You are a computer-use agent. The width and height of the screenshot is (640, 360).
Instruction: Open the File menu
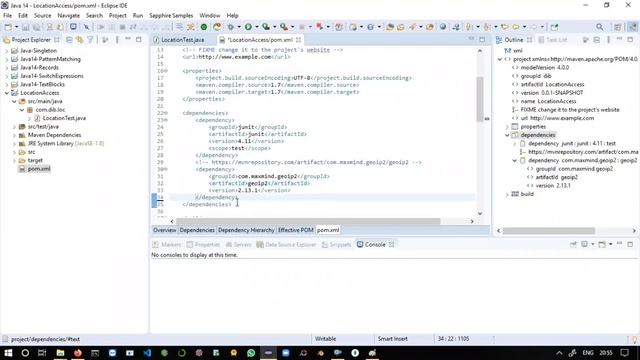pyautogui.click(x=7, y=16)
